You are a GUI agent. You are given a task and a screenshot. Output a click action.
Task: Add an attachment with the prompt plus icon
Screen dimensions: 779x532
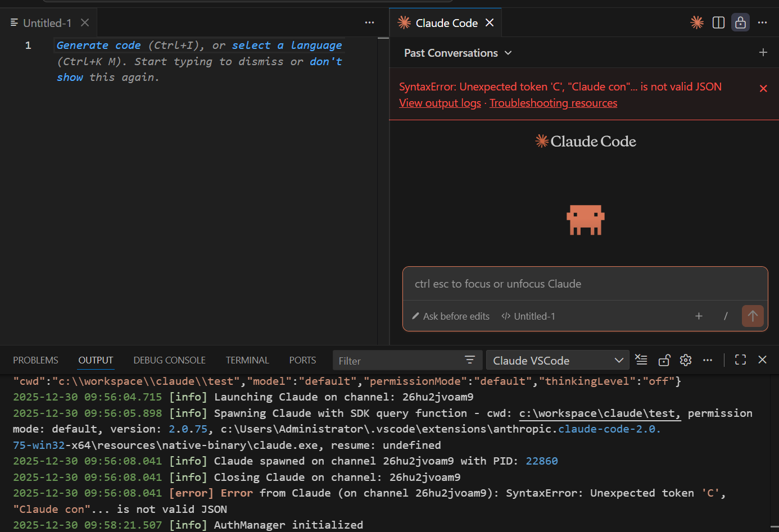point(699,316)
